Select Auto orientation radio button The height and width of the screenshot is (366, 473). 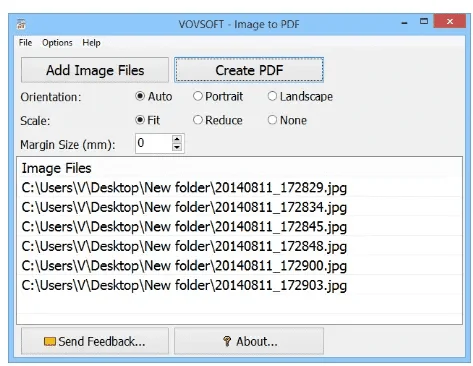pos(140,96)
